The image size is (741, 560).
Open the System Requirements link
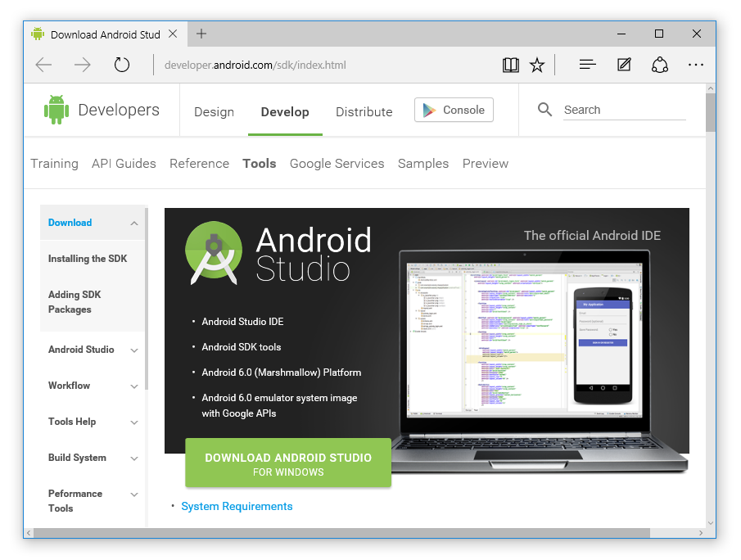(x=237, y=506)
